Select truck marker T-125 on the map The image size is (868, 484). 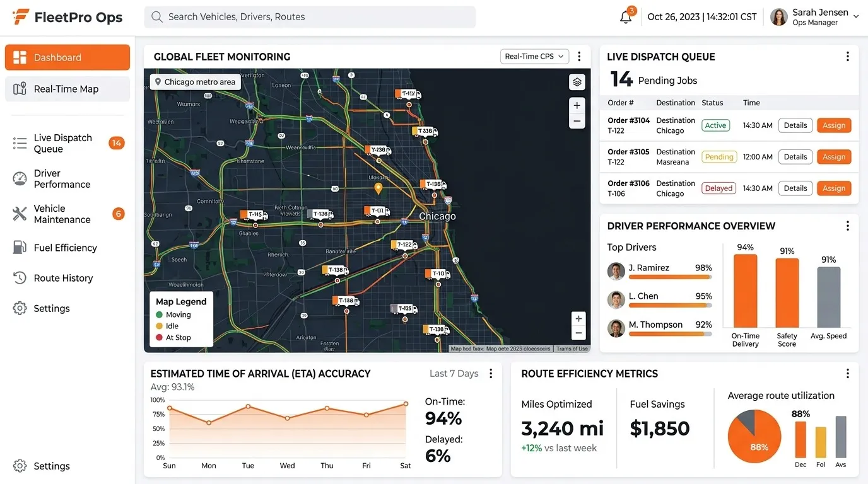coord(404,309)
